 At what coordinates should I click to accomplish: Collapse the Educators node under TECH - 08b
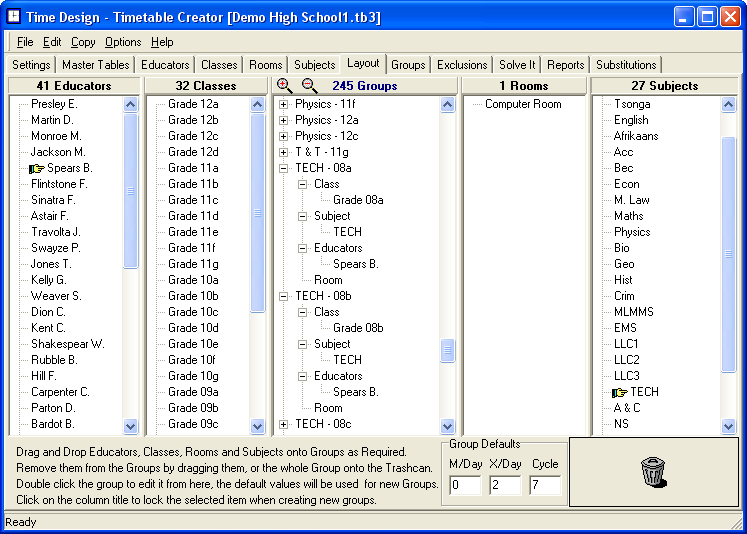tap(303, 376)
